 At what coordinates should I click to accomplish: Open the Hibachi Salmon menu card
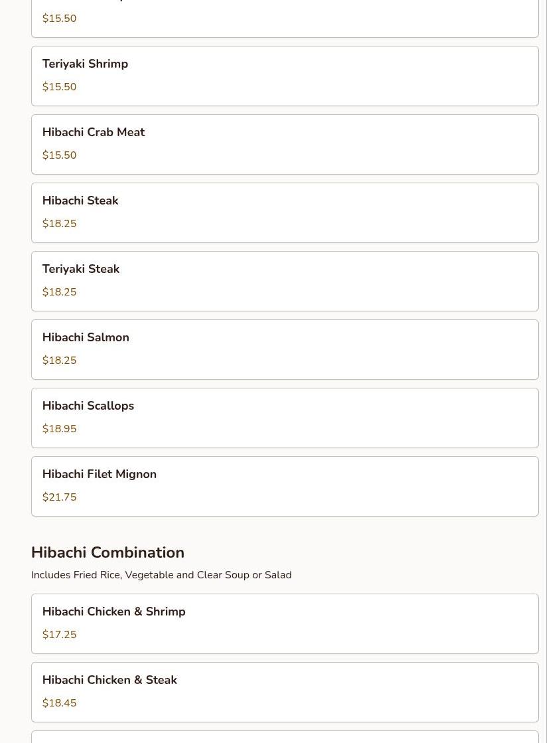(86, 338)
